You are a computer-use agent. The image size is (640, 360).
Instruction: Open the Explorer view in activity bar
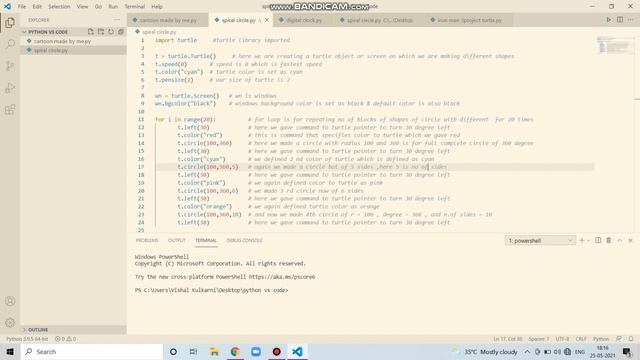[10, 22]
